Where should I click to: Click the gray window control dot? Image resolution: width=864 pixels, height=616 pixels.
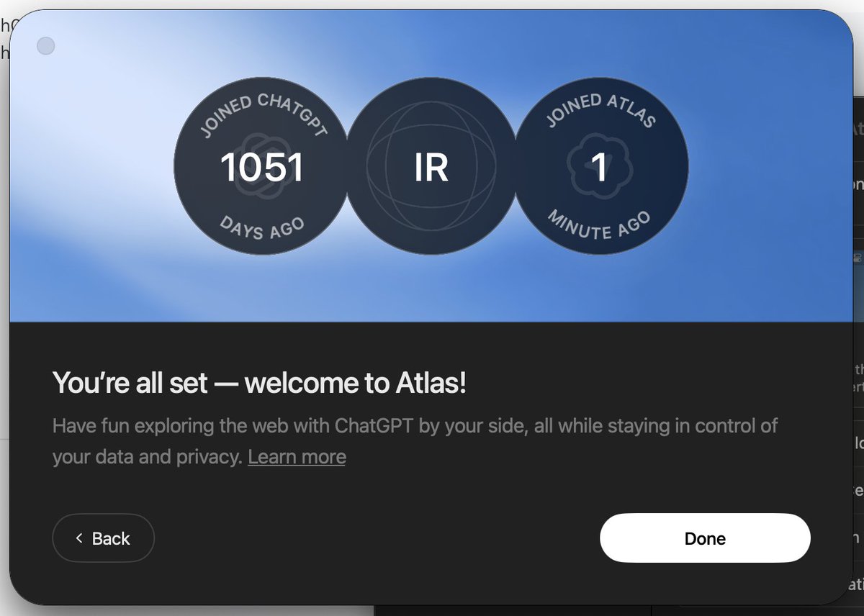click(45, 47)
